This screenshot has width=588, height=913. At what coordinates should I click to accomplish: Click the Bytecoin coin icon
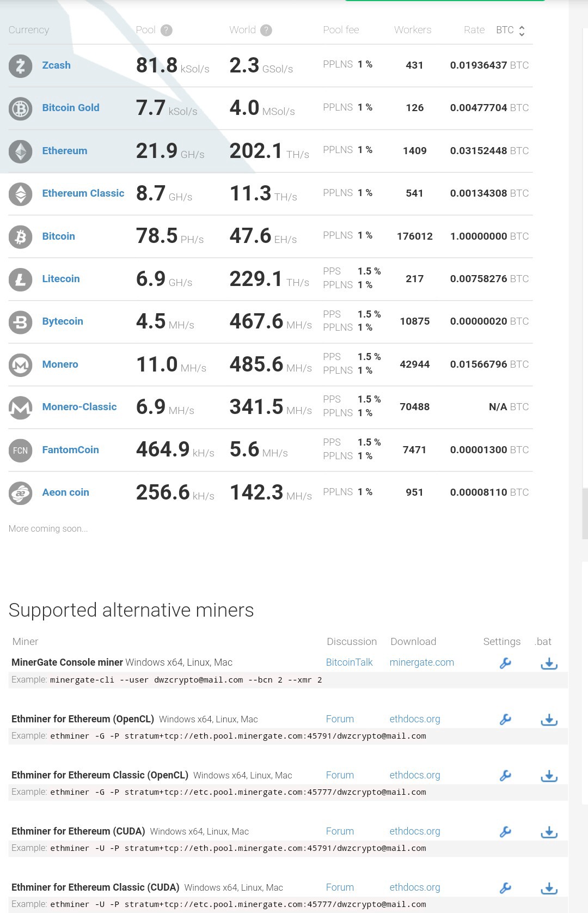coord(21,322)
